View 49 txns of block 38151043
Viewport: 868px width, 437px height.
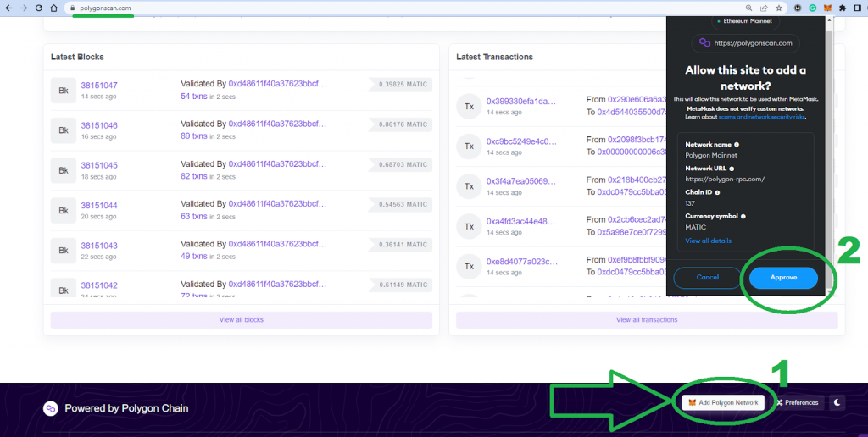coord(194,256)
